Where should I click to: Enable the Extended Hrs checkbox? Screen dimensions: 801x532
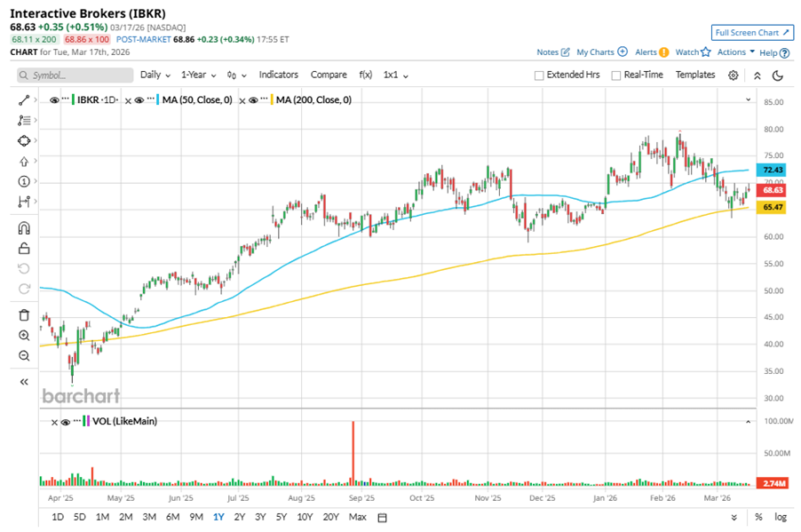[x=539, y=75]
